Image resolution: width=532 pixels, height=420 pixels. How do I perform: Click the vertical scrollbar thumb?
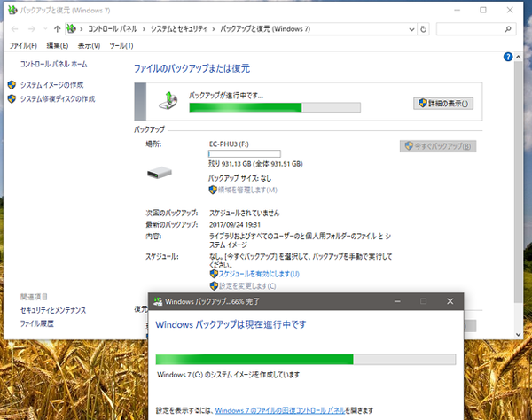click(518, 182)
